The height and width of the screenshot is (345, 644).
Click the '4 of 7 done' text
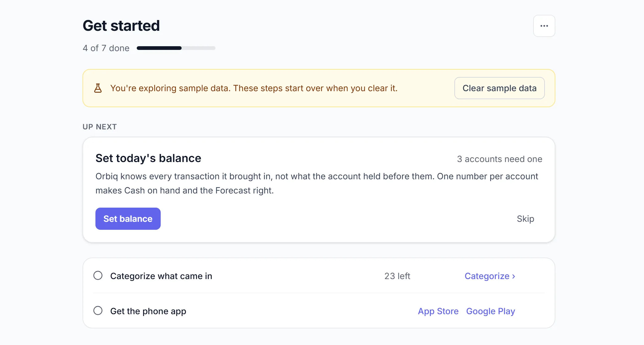coord(106,48)
